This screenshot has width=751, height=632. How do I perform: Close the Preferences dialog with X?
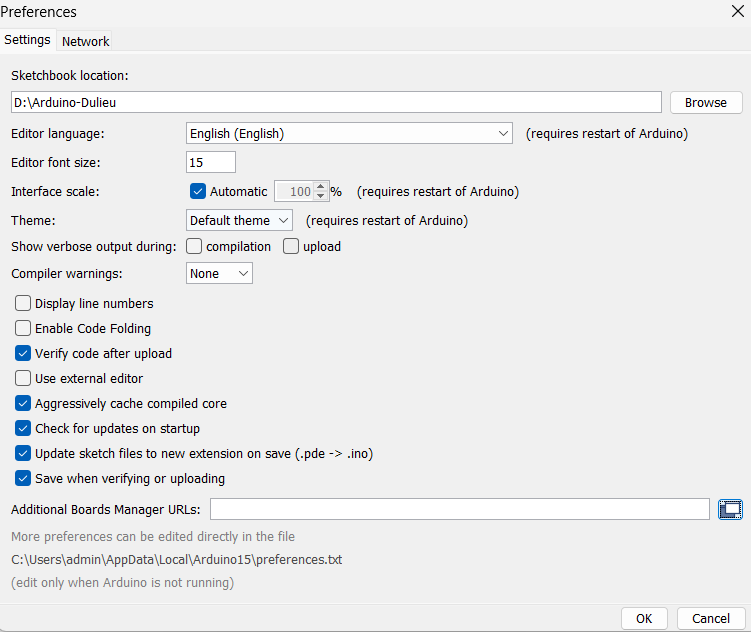(738, 11)
